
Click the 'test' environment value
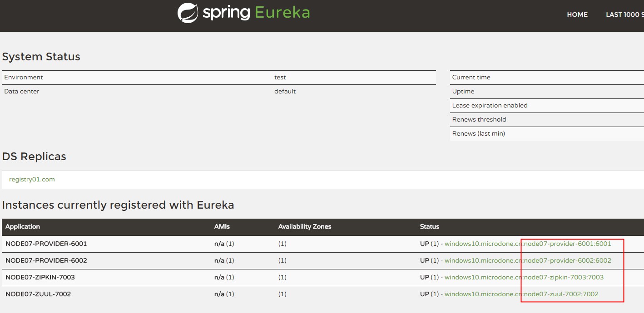coord(280,77)
